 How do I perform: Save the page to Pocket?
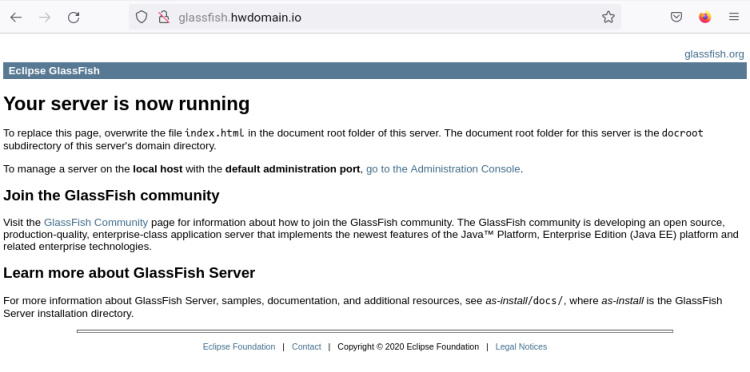click(x=676, y=18)
